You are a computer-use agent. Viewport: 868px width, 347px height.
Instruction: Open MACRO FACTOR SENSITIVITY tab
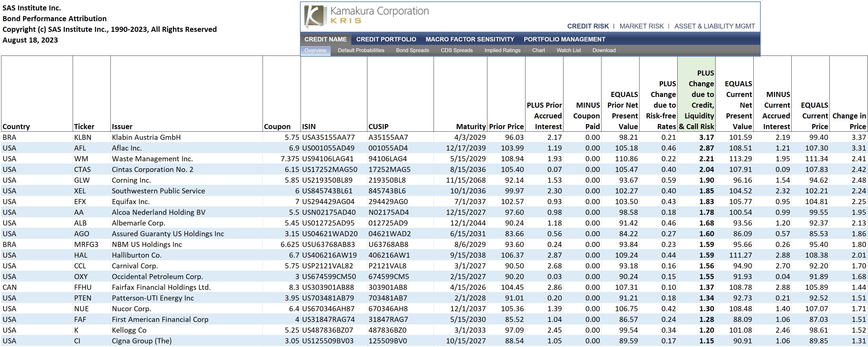pyautogui.click(x=470, y=39)
